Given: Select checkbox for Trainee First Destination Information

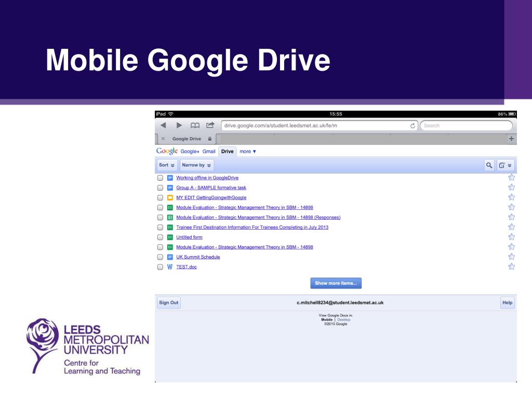Looking at the screenshot, I should click(x=160, y=228).
